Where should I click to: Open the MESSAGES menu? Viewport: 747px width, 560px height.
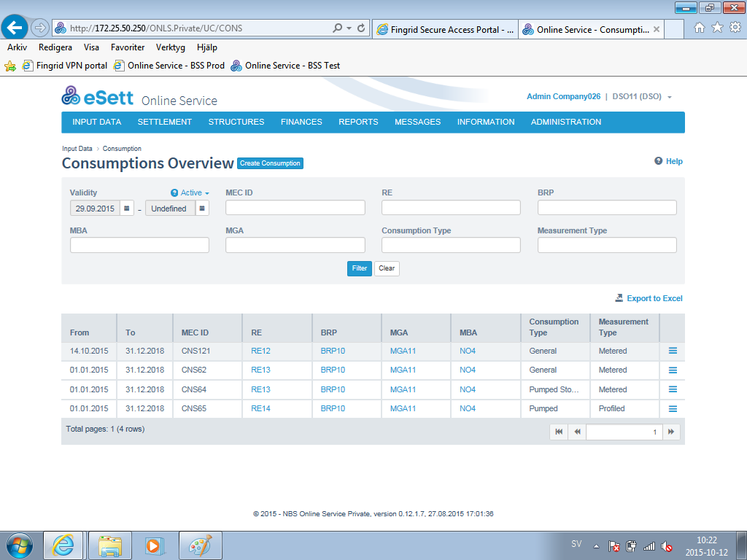(x=418, y=122)
